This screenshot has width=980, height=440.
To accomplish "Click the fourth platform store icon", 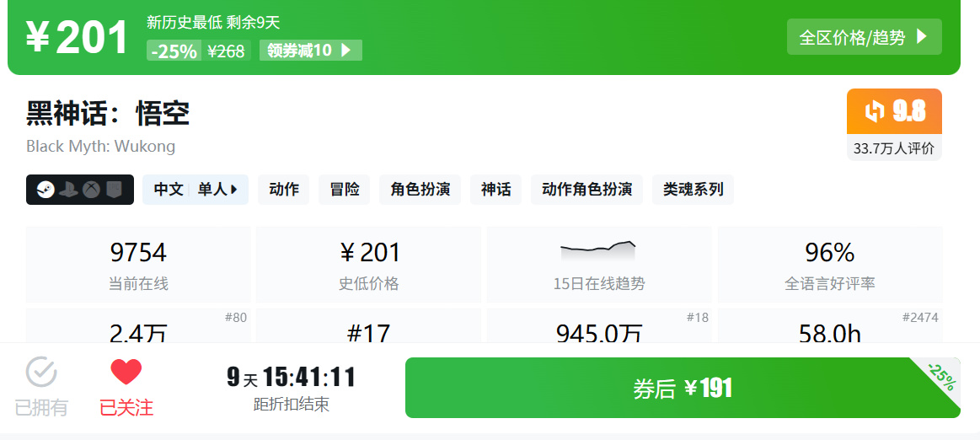I will click(x=114, y=190).
